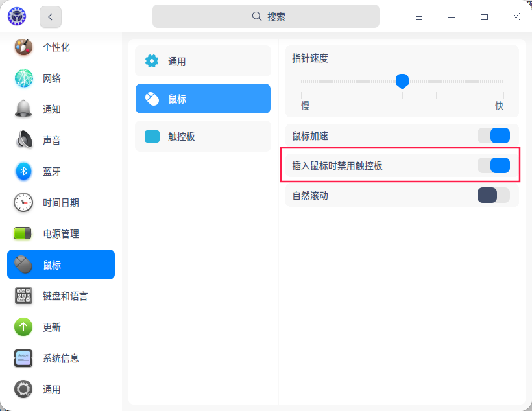Click the 自然滚动 label
This screenshot has width=532, height=411.
pos(310,196)
